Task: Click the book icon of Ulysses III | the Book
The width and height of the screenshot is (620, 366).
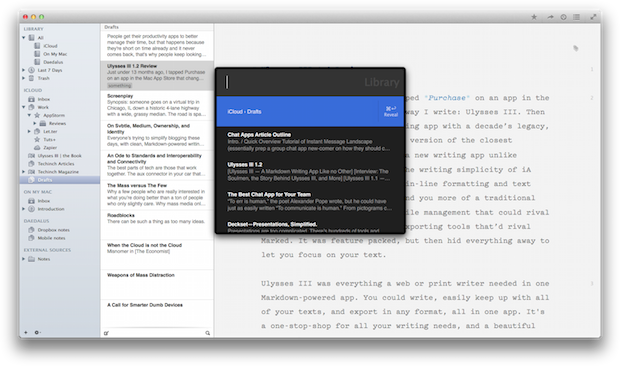Action: 31,156
